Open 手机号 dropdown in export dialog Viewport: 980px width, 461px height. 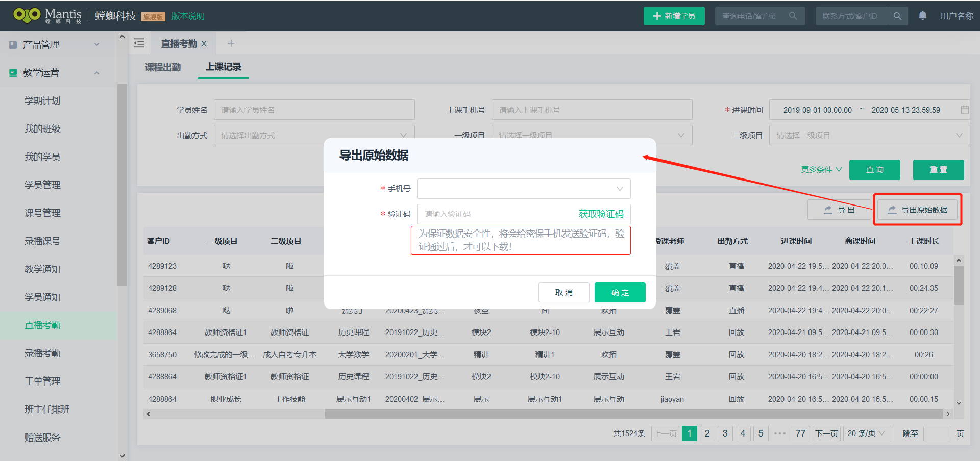pos(524,189)
